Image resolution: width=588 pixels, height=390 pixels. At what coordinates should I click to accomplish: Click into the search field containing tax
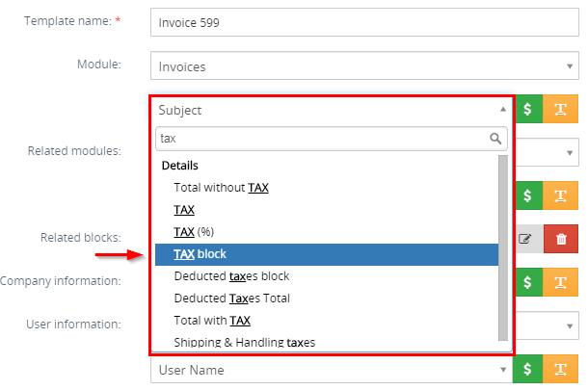point(318,138)
